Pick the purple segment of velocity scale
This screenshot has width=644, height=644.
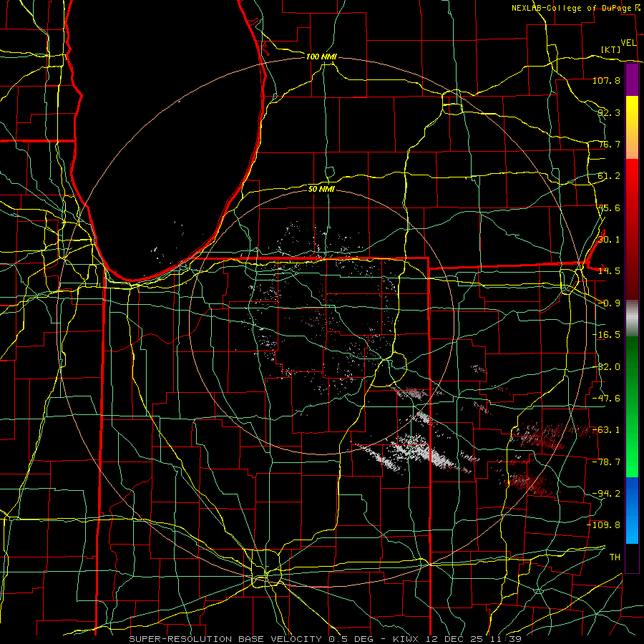click(632, 79)
